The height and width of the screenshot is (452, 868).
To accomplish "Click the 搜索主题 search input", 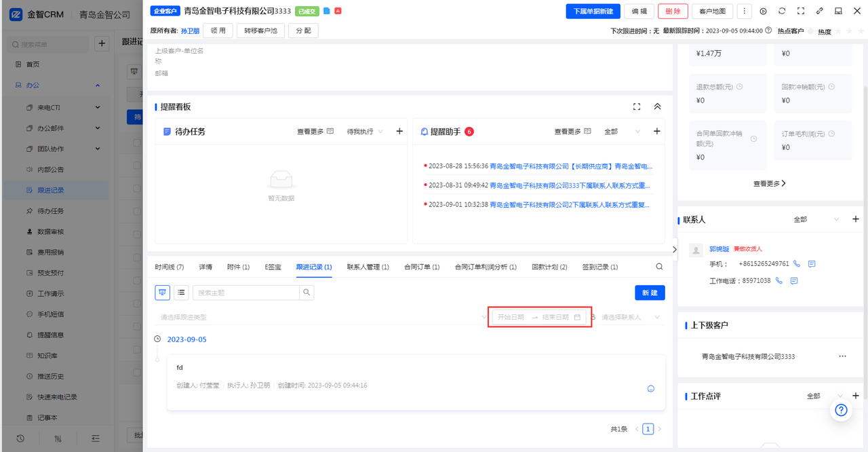I will point(246,293).
